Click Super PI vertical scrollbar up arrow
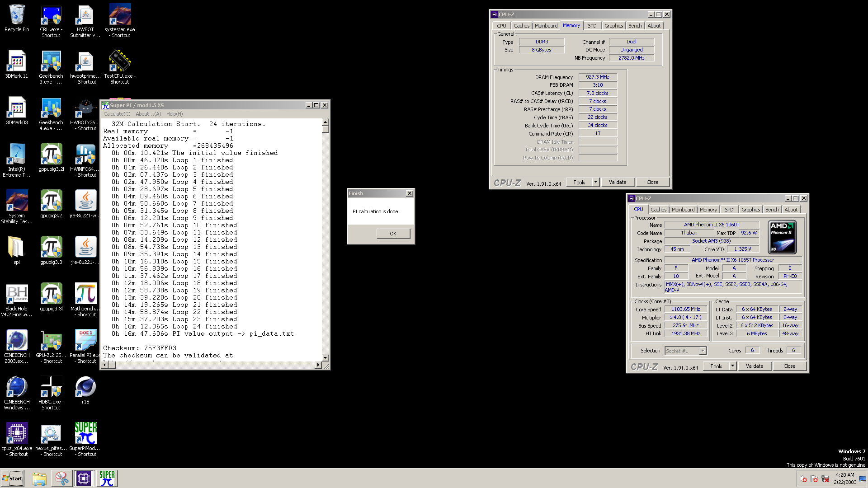Viewport: 868px width, 488px height. click(325, 122)
